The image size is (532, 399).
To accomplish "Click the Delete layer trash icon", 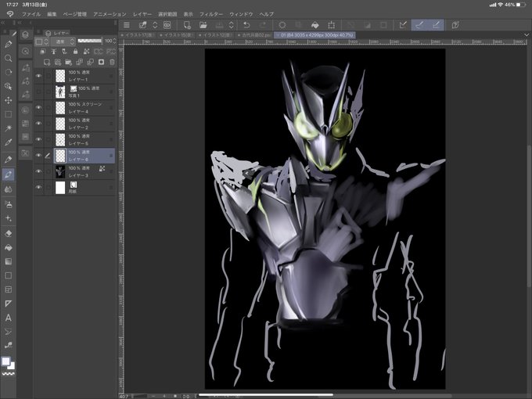I will pos(112,62).
